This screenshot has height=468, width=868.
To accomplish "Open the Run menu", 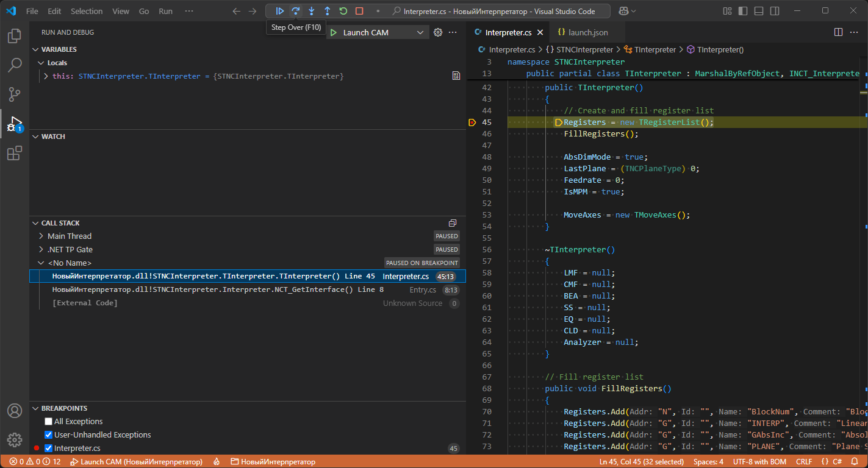I will click(165, 11).
